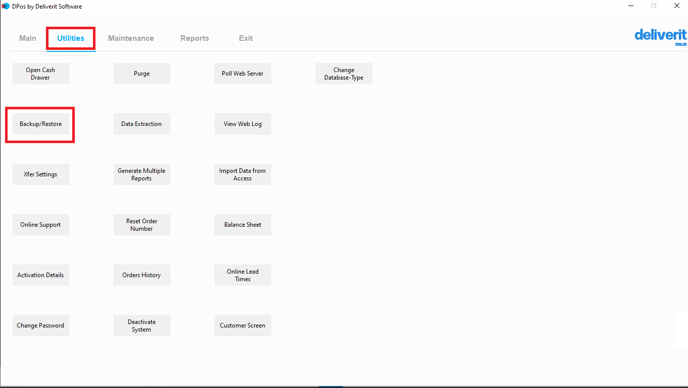Click Change Database-Type button

(x=344, y=73)
